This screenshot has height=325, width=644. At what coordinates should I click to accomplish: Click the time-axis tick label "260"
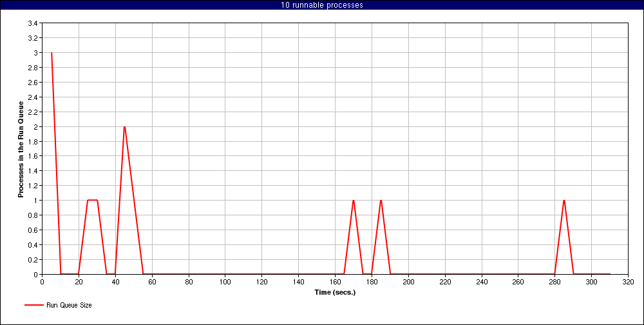[x=518, y=282]
